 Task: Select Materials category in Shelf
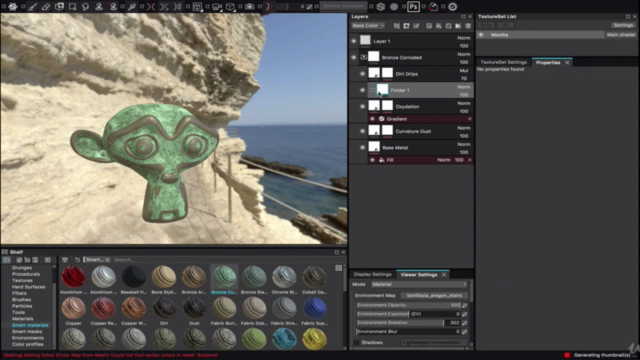pyautogui.click(x=22, y=319)
